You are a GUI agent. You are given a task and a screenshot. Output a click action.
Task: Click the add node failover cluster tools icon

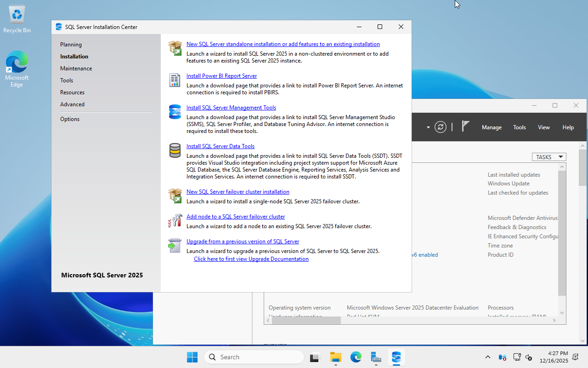click(175, 221)
